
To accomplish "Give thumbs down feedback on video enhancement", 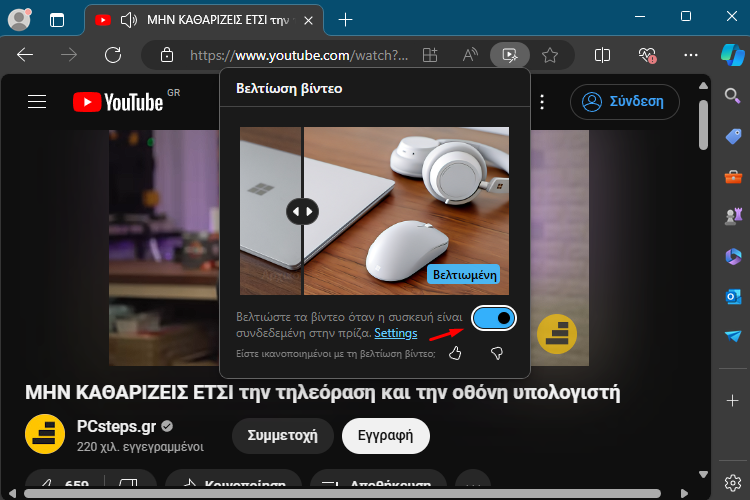I will (x=496, y=354).
